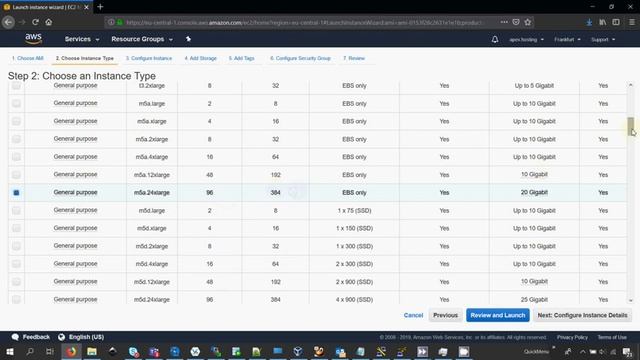Open the Firefox library icon
This screenshot has height=360, width=640.
[x=602, y=22]
